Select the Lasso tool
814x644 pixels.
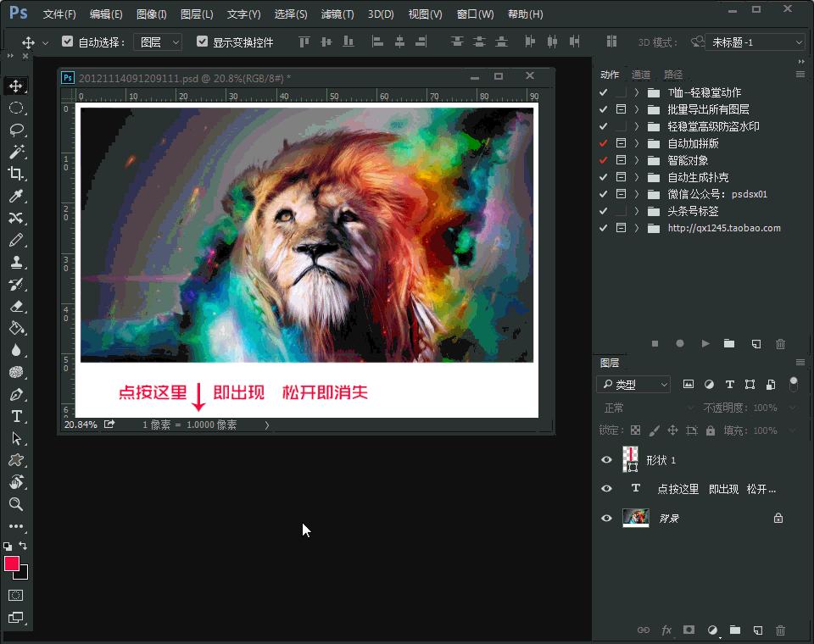17,130
